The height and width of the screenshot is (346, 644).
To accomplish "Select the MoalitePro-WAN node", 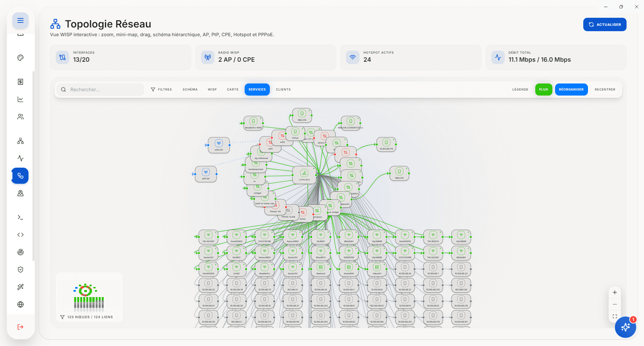I will coord(253,123).
